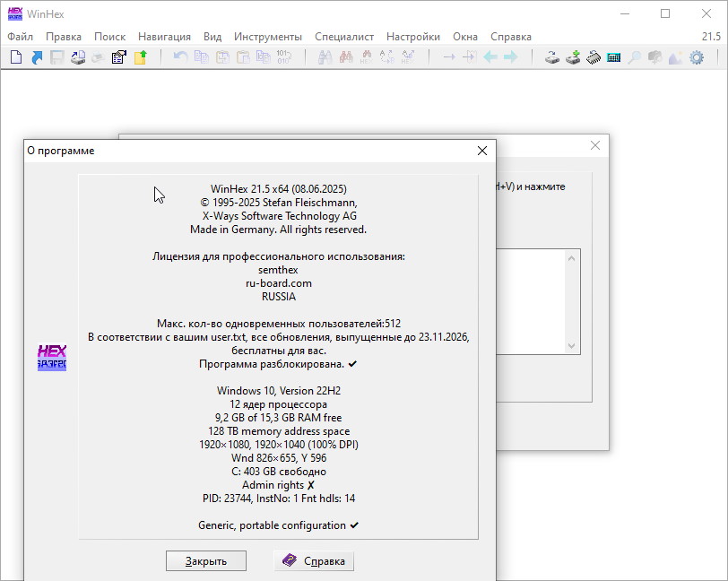Click the version number 21.5 in menu bar
The image size is (728, 581).
(711, 37)
